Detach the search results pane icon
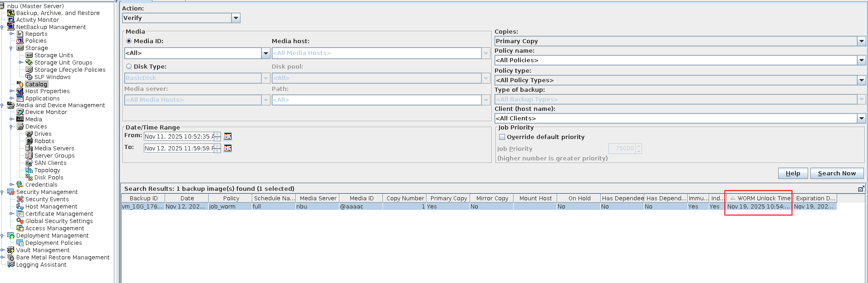The image size is (868, 283). (x=861, y=189)
